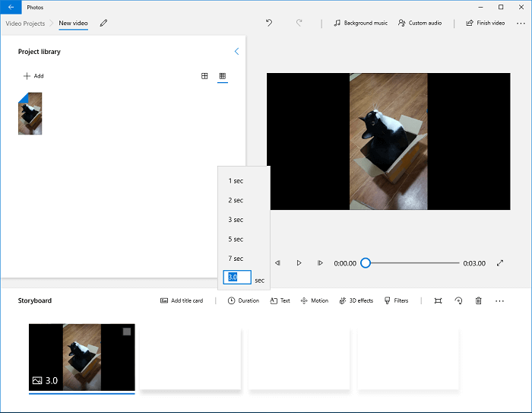Viewport: 532px width, 413px height.
Task: Click the preview seek slider handle
Action: 366,263
